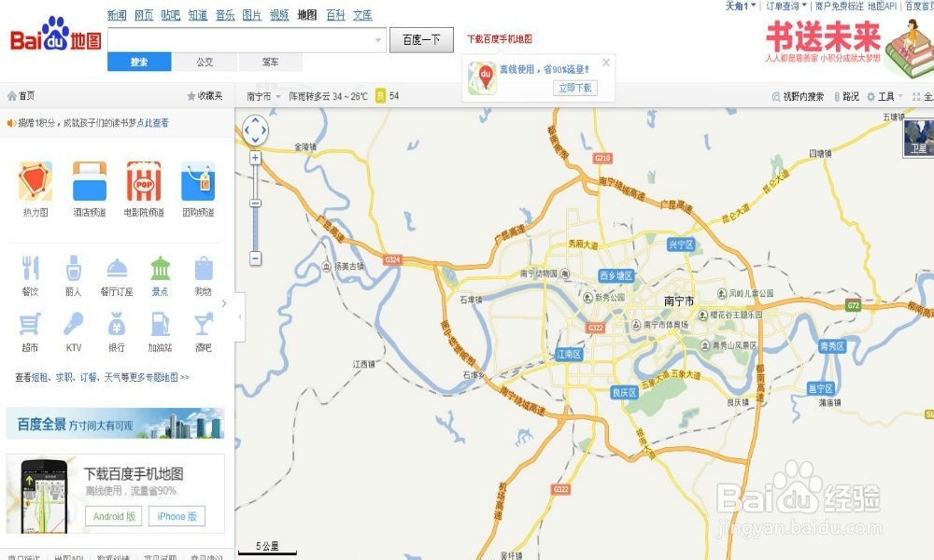Collapse the left sidebar panel handle
Viewport: 934px width, 560px height.
pos(240,316)
